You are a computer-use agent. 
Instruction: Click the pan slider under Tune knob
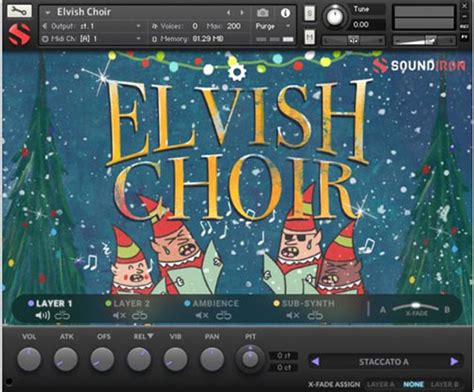(354, 40)
